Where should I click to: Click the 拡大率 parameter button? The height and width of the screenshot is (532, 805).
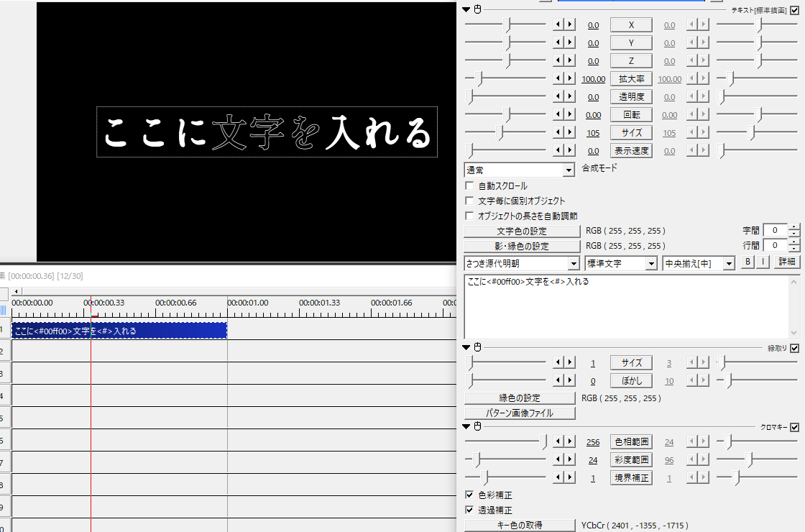631,79
